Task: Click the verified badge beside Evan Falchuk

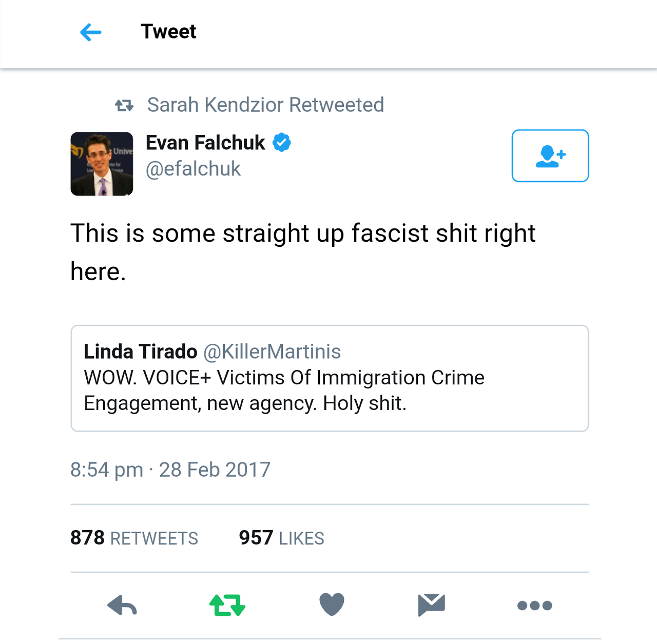Action: tap(282, 142)
